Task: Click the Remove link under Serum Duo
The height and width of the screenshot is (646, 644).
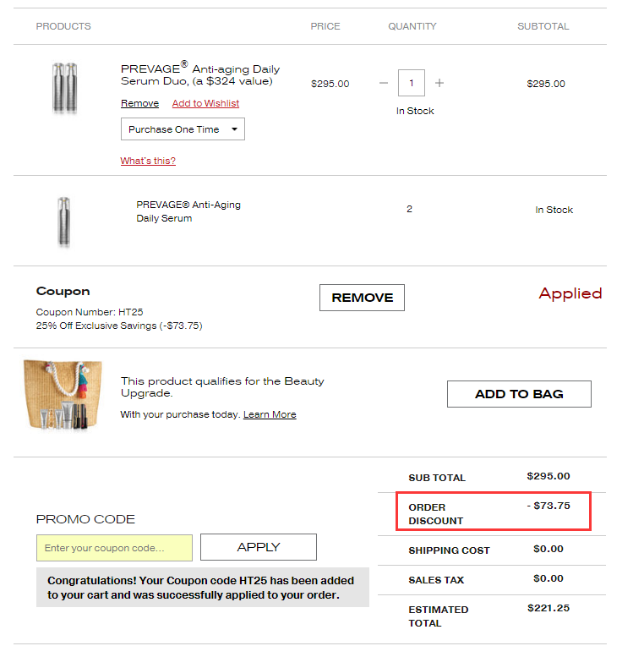Action: [x=139, y=103]
